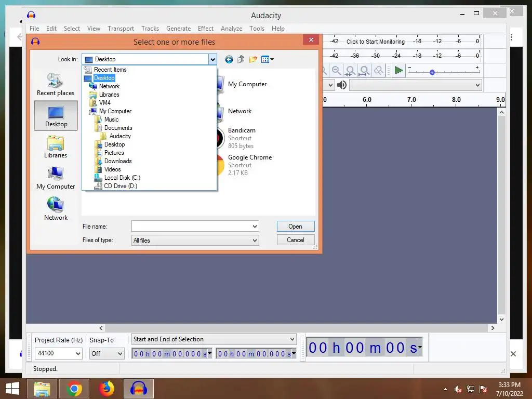Go back using the blue arrow icon
The image size is (532, 399).
[229, 60]
